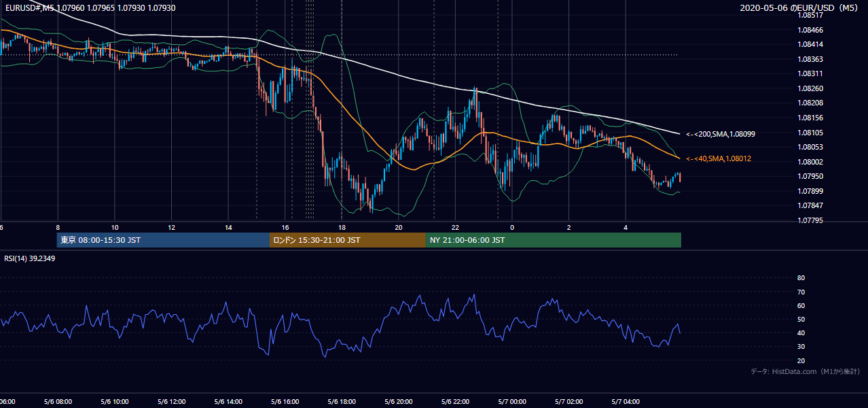Click price axis value 1.07847

click(x=810, y=205)
